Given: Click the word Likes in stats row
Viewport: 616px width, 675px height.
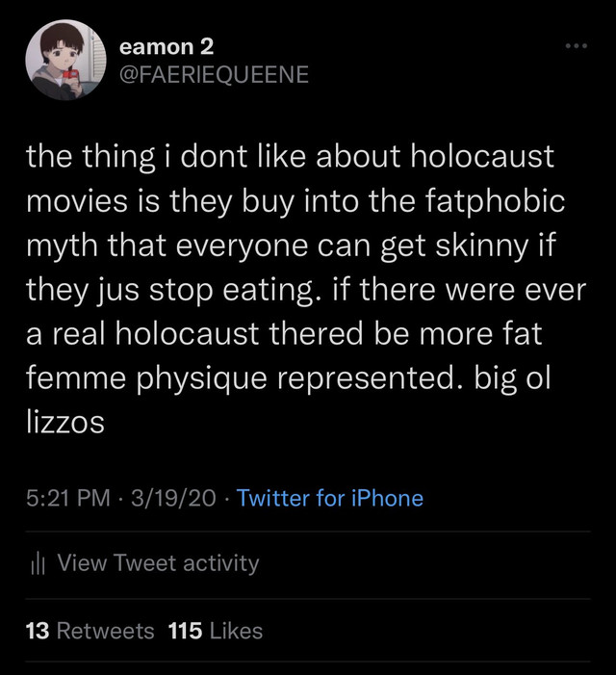Looking at the screenshot, I should point(236,631).
